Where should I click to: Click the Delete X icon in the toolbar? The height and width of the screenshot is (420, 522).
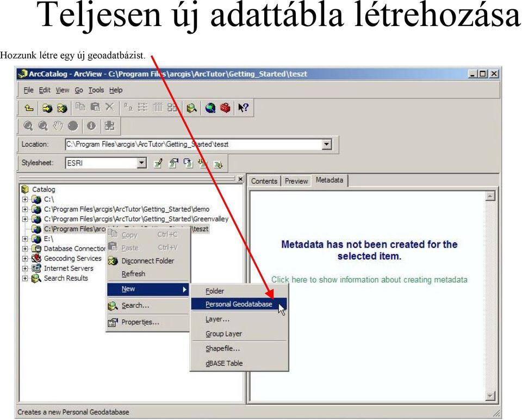pos(109,107)
